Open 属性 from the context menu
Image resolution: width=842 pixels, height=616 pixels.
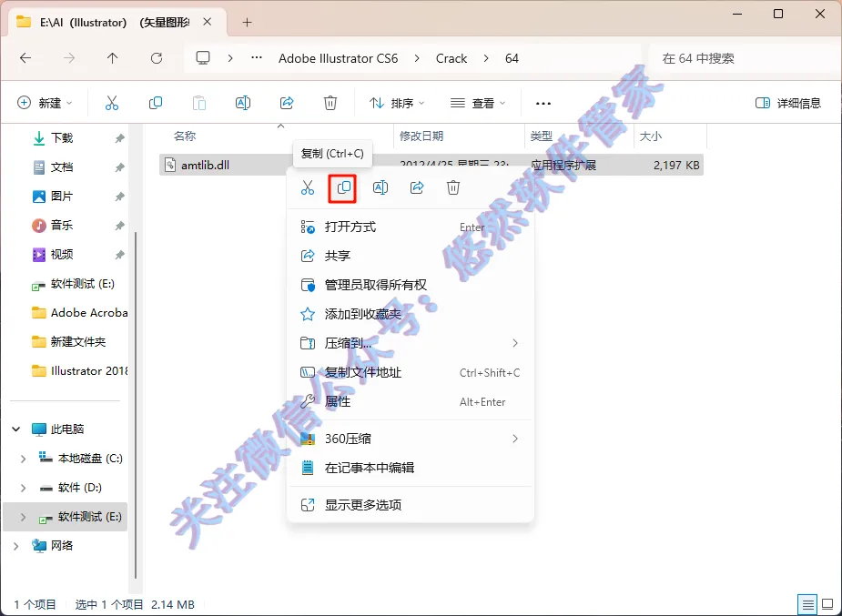pyautogui.click(x=411, y=401)
